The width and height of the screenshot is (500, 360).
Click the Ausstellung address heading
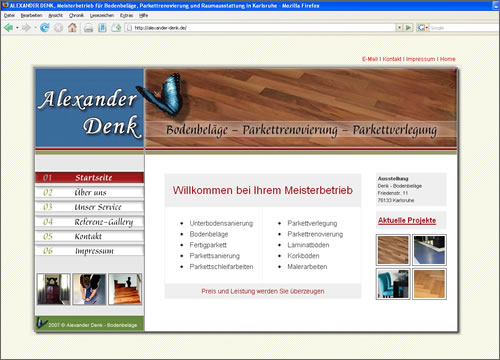coord(393,179)
